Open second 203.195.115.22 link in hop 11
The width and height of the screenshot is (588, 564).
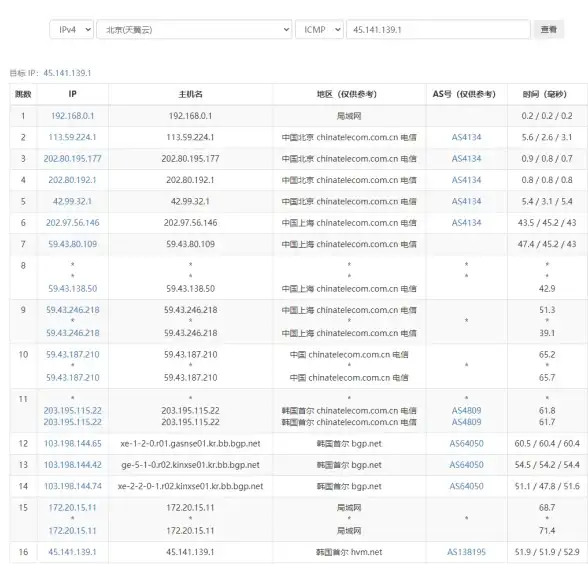pyautogui.click(x=73, y=422)
